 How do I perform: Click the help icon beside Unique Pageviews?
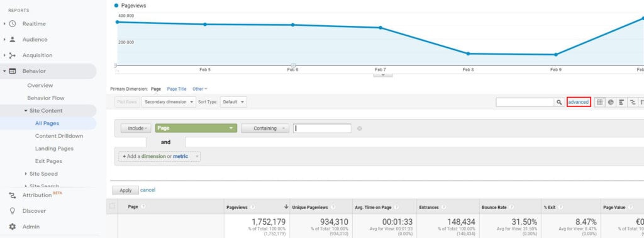(x=333, y=208)
